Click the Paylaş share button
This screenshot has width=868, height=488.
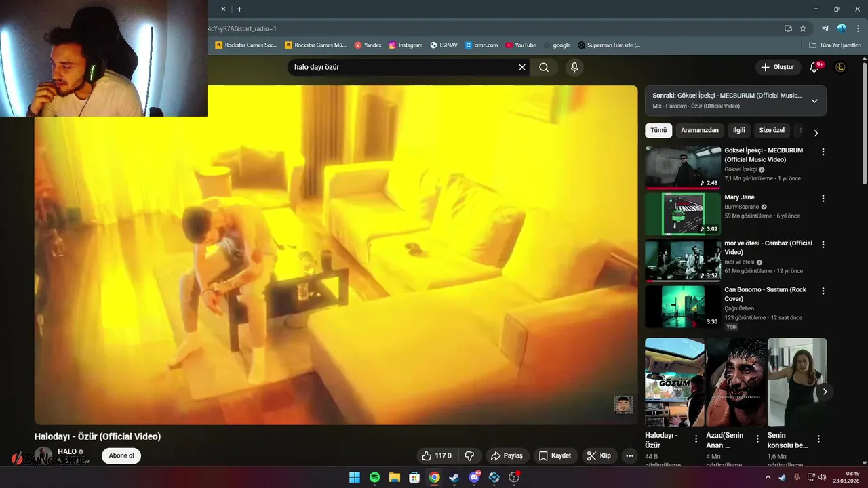507,455
